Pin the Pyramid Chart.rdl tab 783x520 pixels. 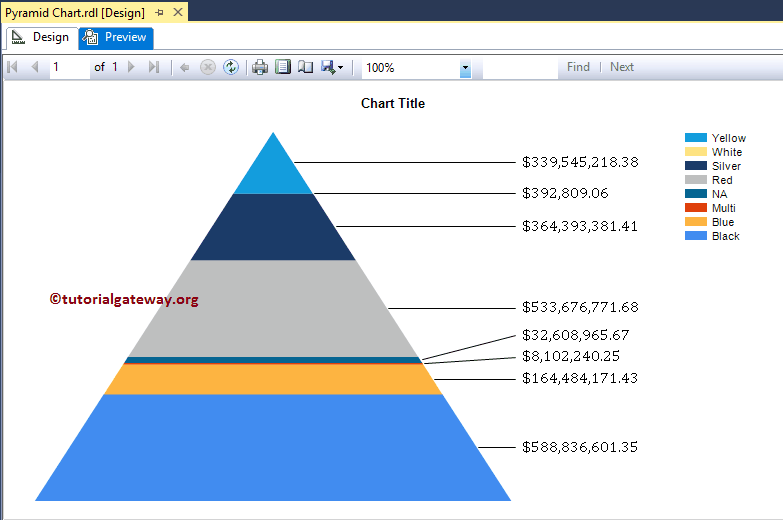(160, 12)
